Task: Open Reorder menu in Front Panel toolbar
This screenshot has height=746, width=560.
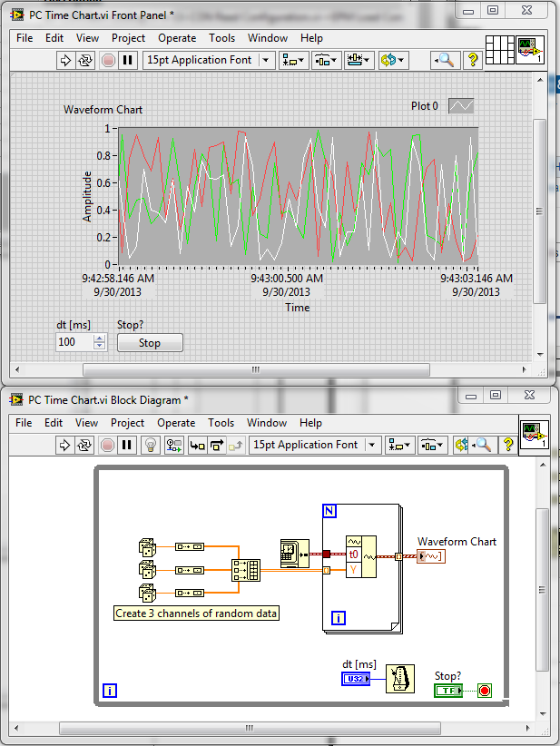Action: [x=393, y=61]
